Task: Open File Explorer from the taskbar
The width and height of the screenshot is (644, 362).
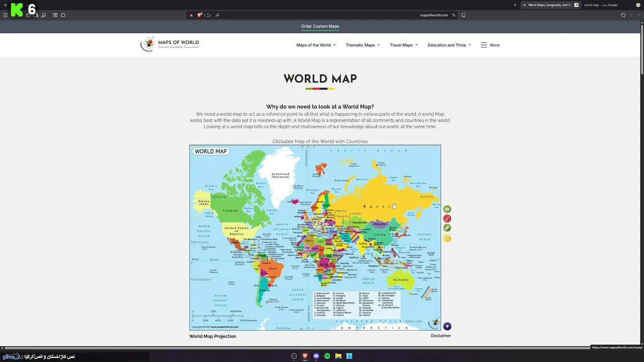Action: (338, 356)
